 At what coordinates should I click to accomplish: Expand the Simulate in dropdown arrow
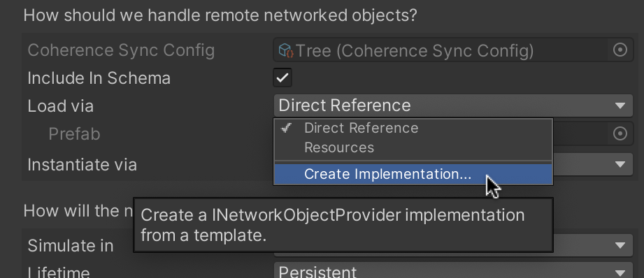point(620,245)
